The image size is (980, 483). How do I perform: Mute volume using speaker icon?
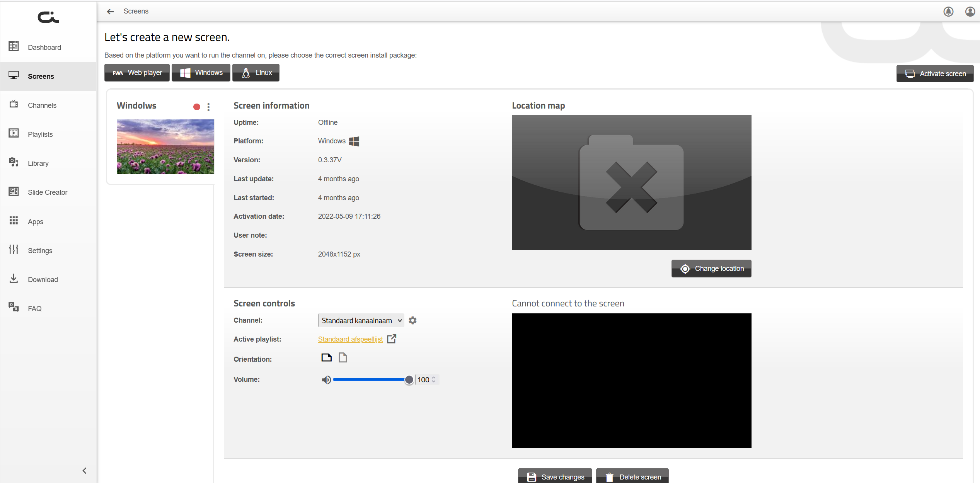[326, 380]
